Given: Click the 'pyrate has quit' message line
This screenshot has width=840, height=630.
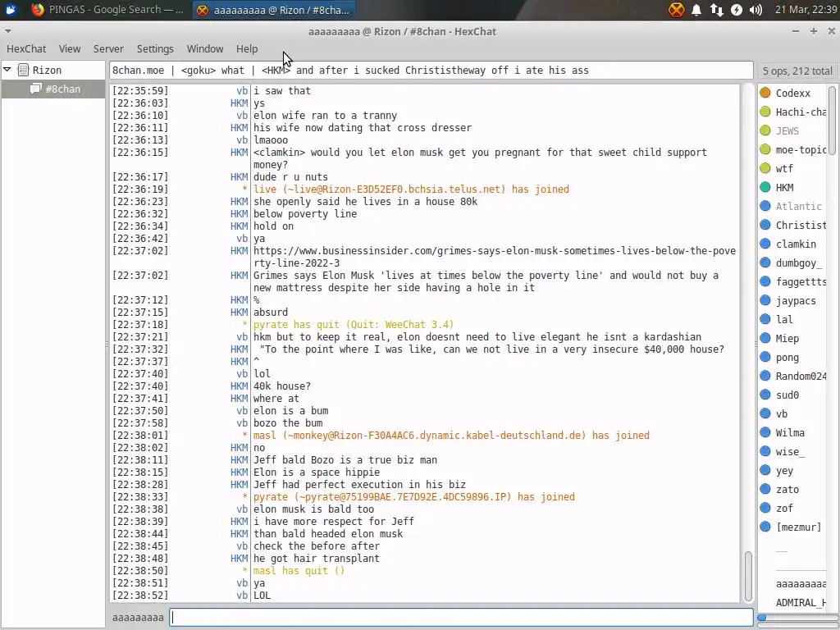Looking at the screenshot, I should click(354, 325).
